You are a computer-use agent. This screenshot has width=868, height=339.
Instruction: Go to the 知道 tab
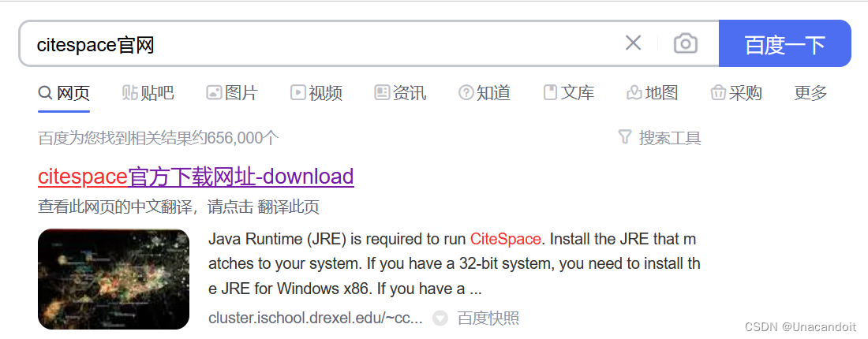[485, 93]
